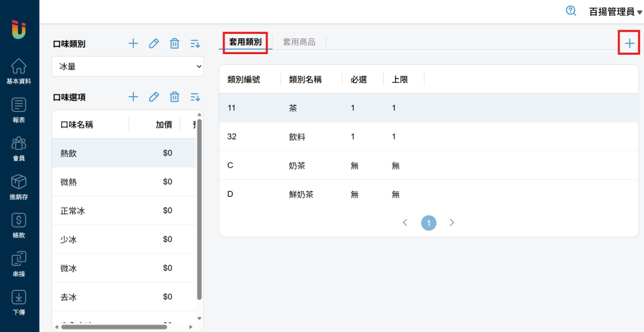Click the vertical scrollbar of flavor list

click(x=199, y=207)
